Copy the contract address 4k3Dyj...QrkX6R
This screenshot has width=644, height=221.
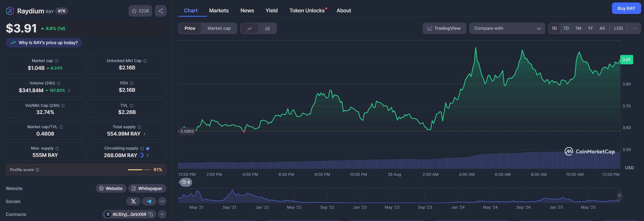(151, 214)
